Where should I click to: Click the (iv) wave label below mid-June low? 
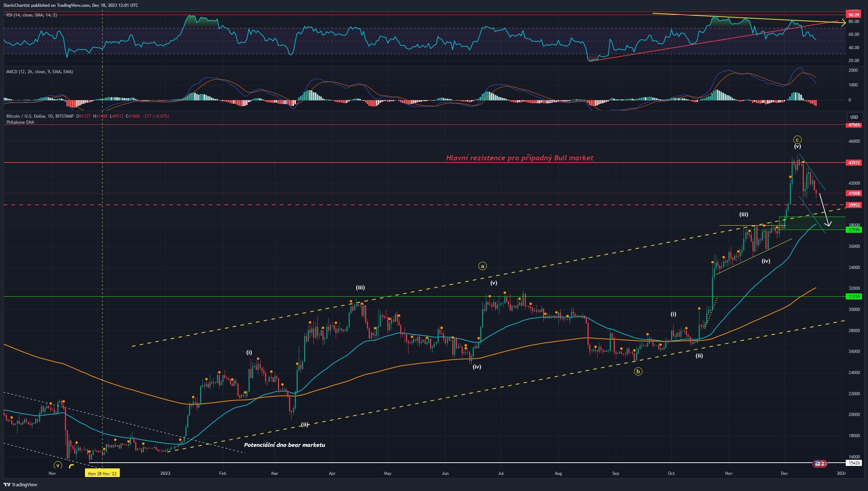[x=477, y=367]
